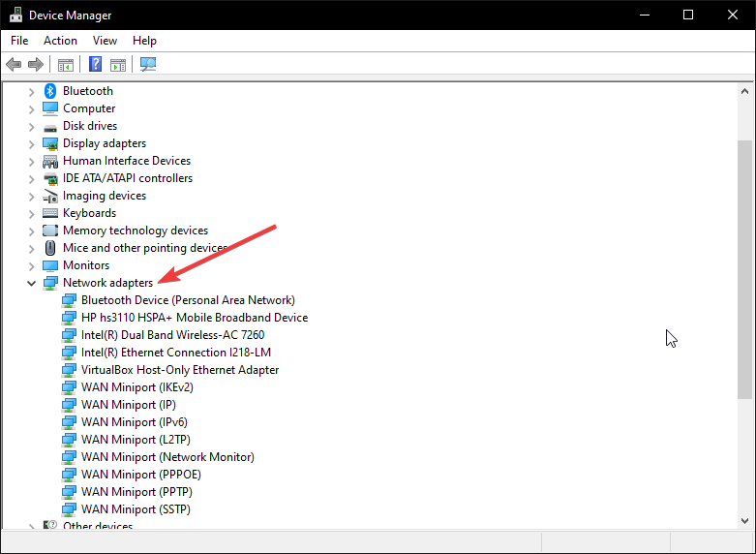Viewport: 756px width, 554px height.
Task: Click the Imaging devices camera icon
Action: 50,196
